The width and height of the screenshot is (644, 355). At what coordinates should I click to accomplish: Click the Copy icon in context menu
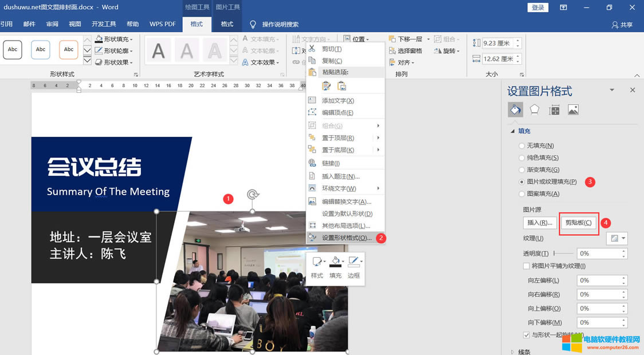point(312,60)
